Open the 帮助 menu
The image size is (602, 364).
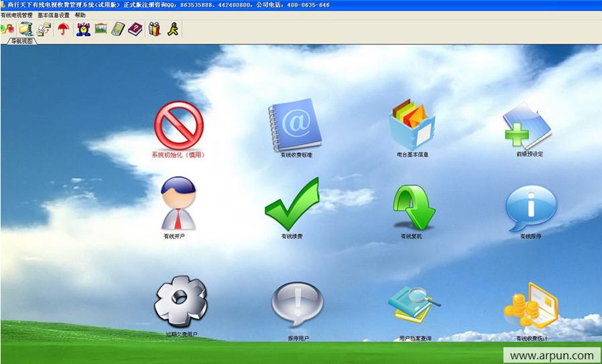[x=80, y=15]
